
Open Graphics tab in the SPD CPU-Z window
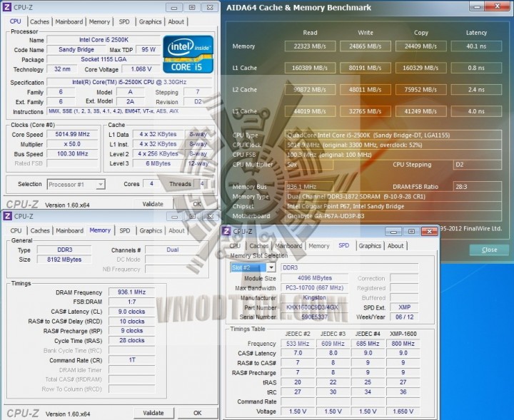[x=370, y=246]
